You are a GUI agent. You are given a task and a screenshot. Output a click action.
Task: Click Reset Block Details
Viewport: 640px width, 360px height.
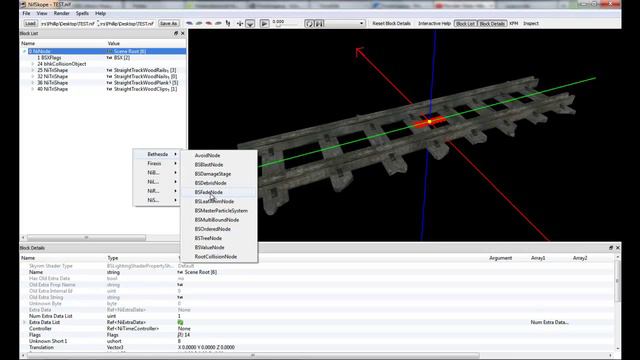391,24
